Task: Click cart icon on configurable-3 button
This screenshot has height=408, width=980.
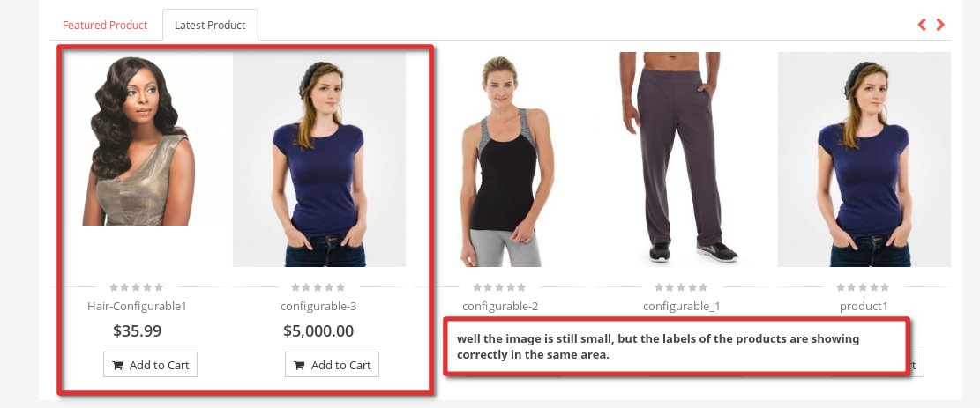Action: click(x=299, y=366)
